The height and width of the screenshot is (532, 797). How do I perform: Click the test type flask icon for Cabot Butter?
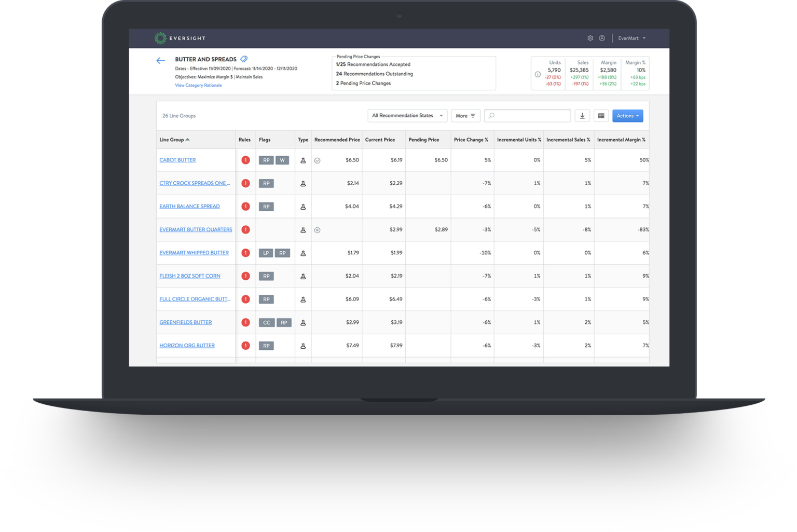[x=303, y=160]
